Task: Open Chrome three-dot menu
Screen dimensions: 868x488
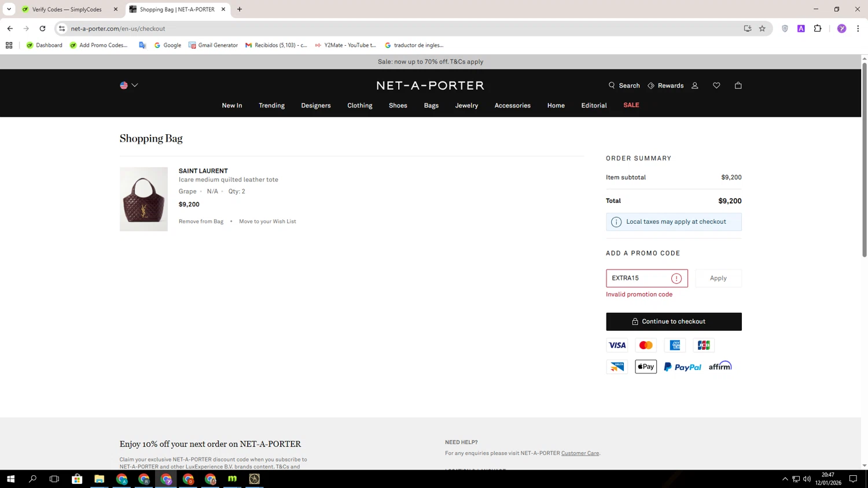Action: point(858,28)
